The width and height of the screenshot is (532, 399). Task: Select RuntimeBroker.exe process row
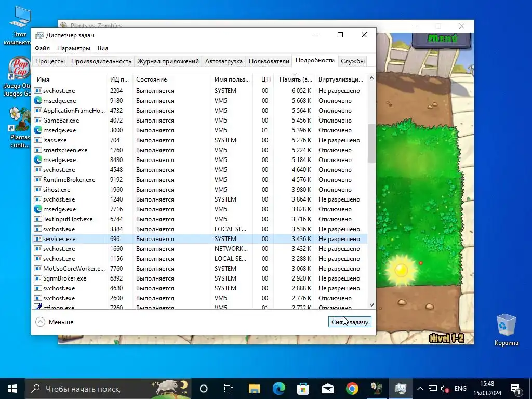click(x=200, y=179)
